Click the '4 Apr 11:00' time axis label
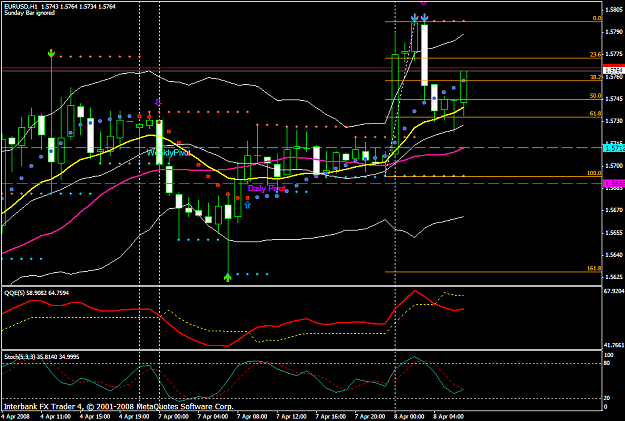 tap(56, 416)
